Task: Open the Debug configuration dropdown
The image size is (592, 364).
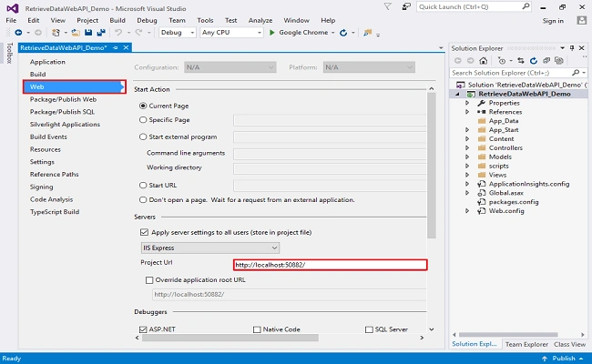Action: point(178,33)
